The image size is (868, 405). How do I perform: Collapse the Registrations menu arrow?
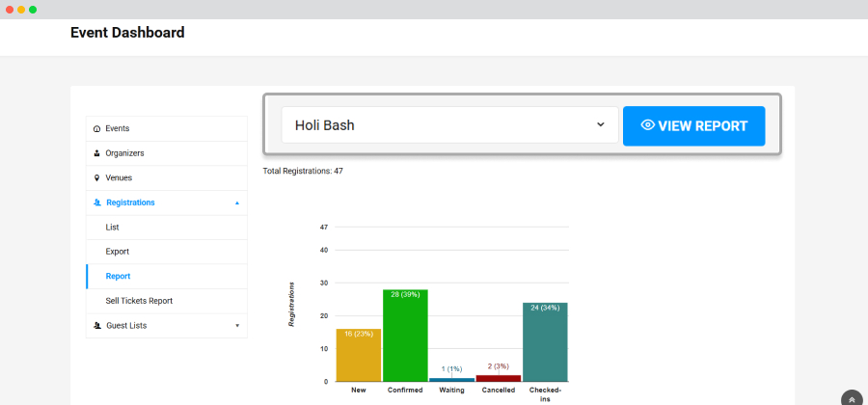237,203
